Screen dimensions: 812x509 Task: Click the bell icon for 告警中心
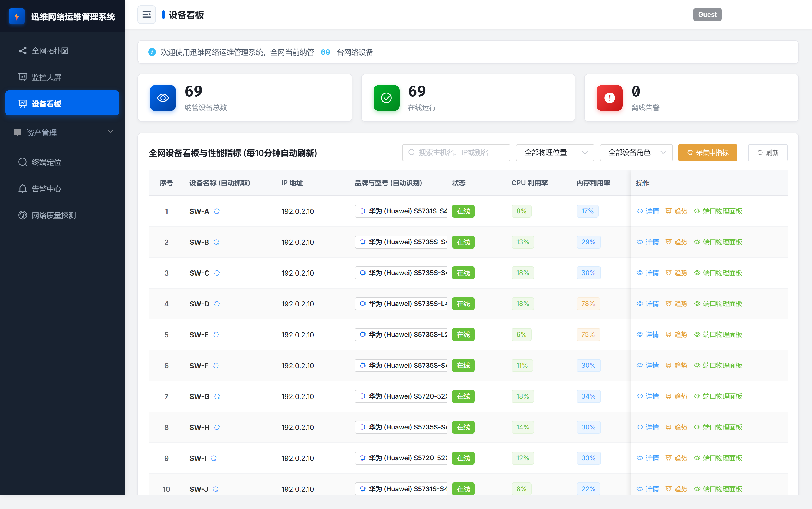click(x=22, y=189)
